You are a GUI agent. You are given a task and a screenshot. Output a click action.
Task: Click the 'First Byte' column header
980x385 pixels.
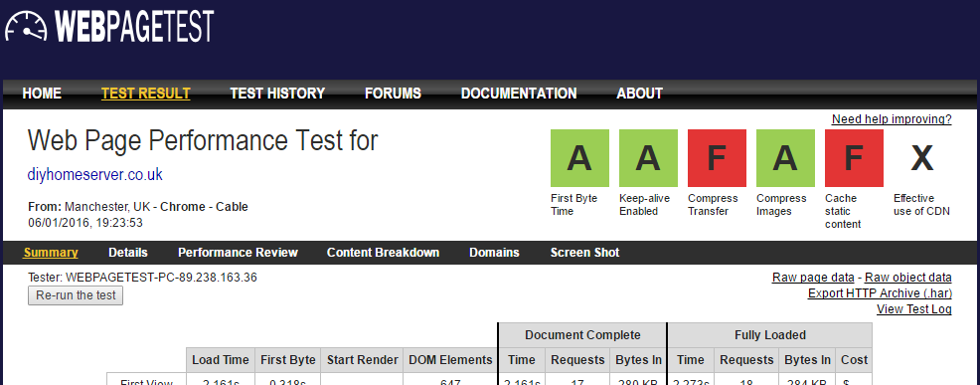(288, 360)
